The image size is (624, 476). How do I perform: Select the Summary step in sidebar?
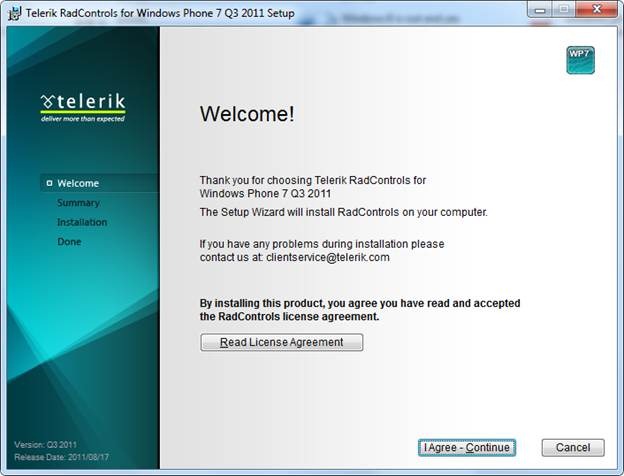[x=78, y=203]
